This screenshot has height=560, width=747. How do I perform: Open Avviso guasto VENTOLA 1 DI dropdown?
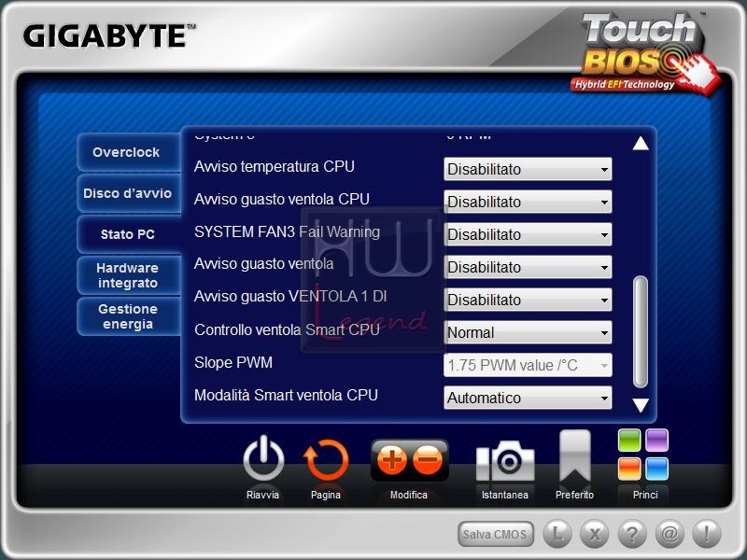click(528, 300)
